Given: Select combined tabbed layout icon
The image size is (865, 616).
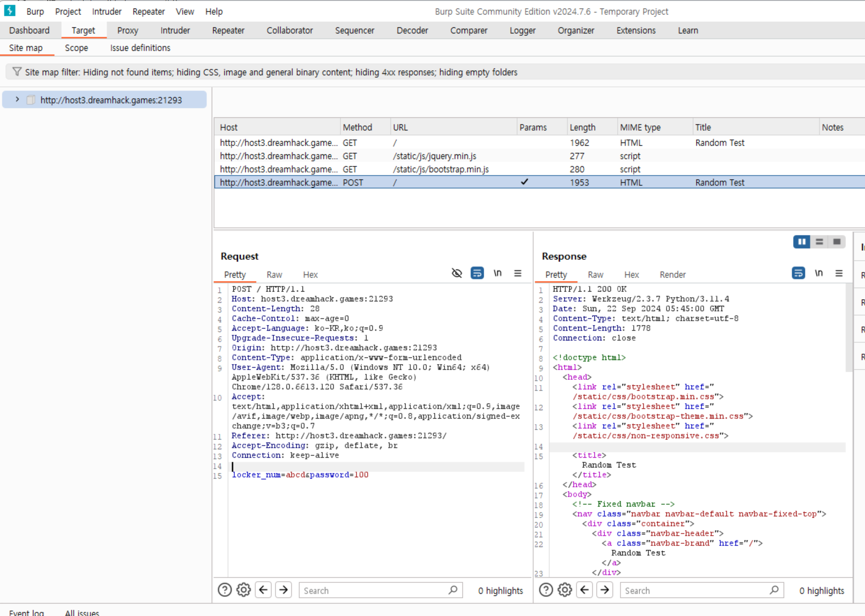Looking at the screenshot, I should tap(837, 241).
